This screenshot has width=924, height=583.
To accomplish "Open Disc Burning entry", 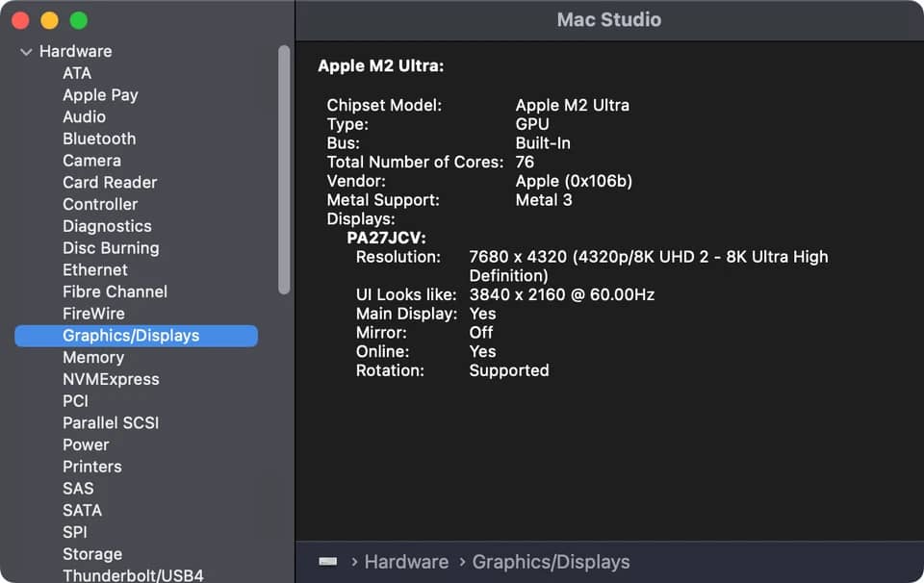I will click(x=111, y=248).
